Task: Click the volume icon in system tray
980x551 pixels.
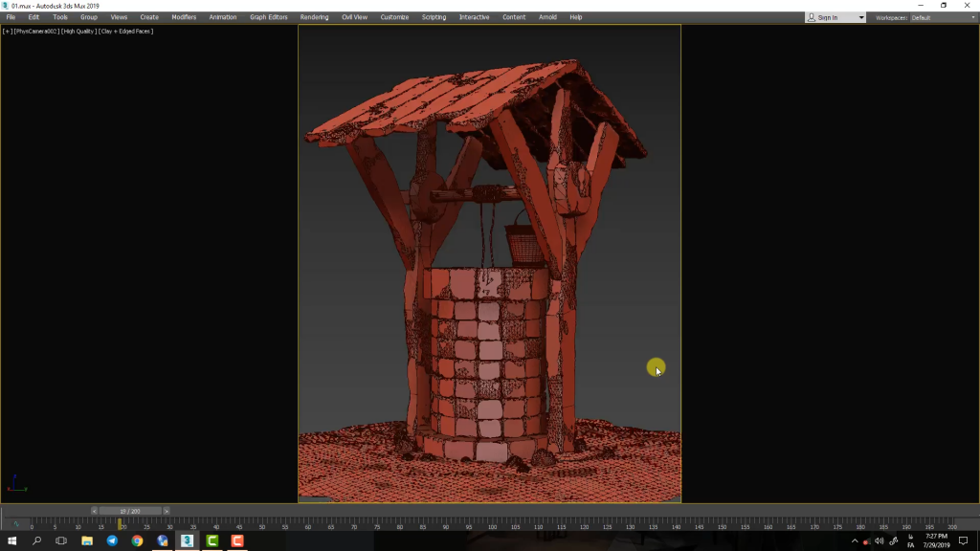Action: tap(879, 541)
